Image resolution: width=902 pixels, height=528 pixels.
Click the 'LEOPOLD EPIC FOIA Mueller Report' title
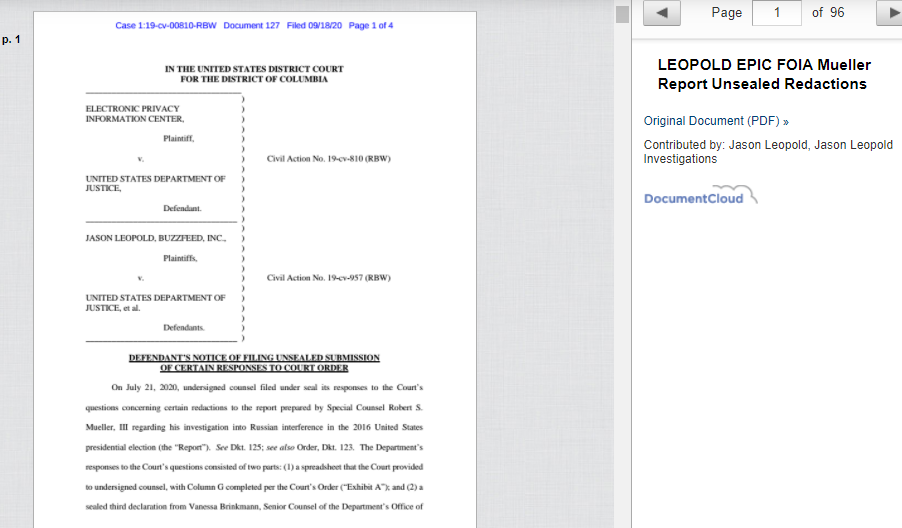click(x=764, y=74)
